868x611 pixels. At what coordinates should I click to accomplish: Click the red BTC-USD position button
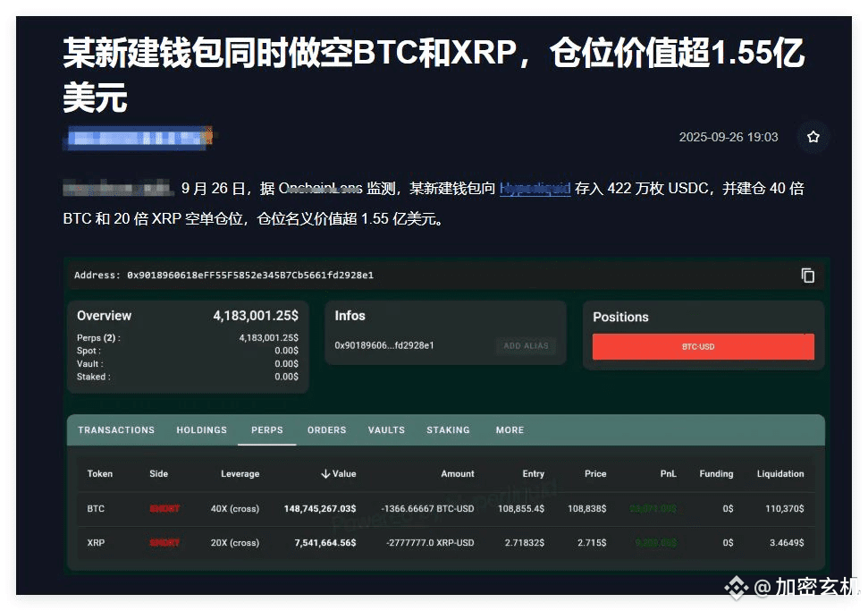[x=703, y=347]
